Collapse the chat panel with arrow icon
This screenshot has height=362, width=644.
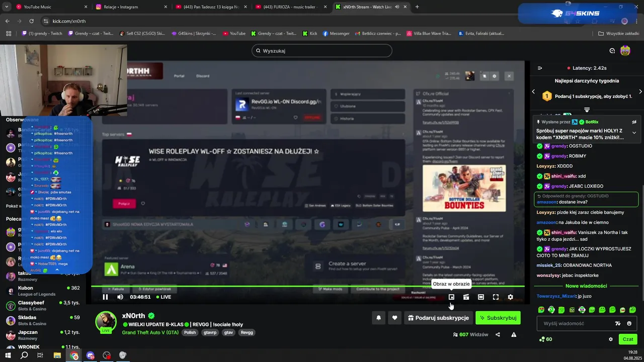[x=540, y=68]
